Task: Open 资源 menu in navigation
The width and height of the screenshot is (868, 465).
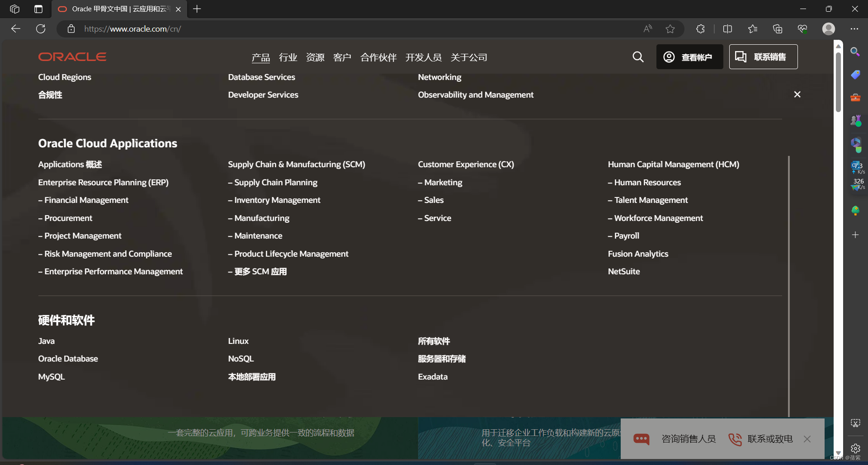Action: point(315,57)
